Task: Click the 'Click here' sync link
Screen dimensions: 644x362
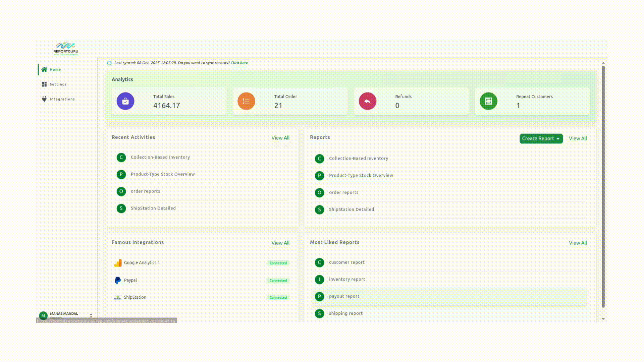Action: [x=239, y=63]
